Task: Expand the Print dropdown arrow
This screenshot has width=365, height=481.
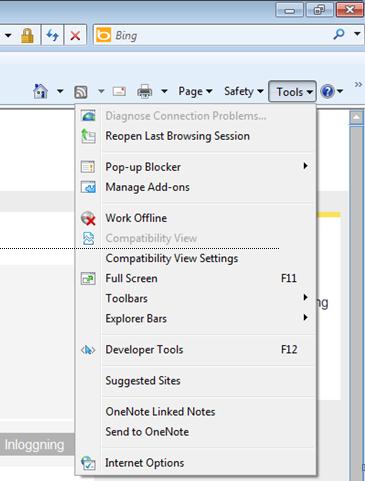Action: coord(164,91)
